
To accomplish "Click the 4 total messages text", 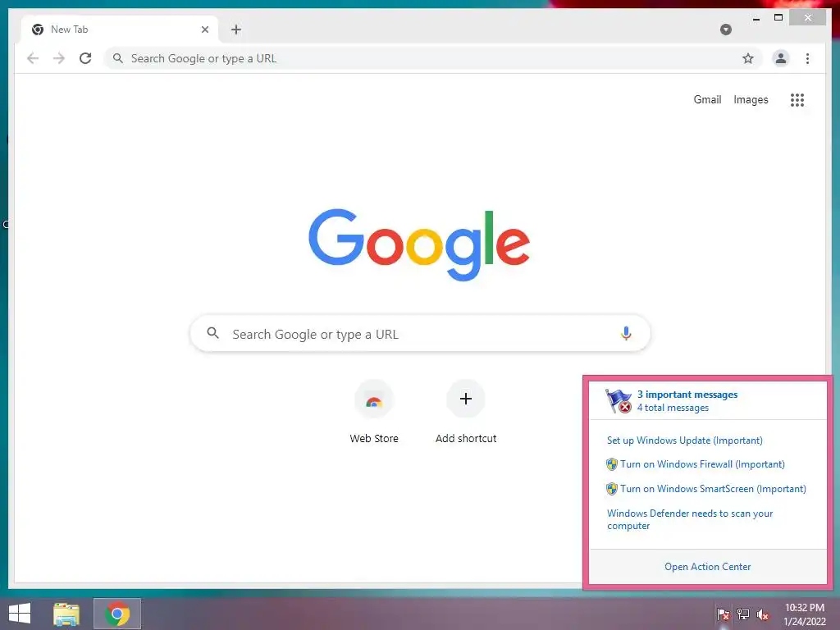I will click(673, 408).
